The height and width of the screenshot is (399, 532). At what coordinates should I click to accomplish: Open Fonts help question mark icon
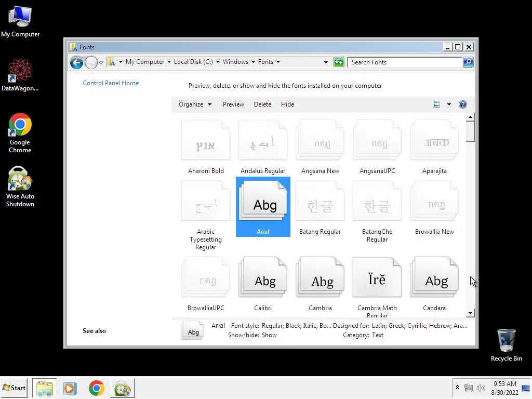point(463,104)
